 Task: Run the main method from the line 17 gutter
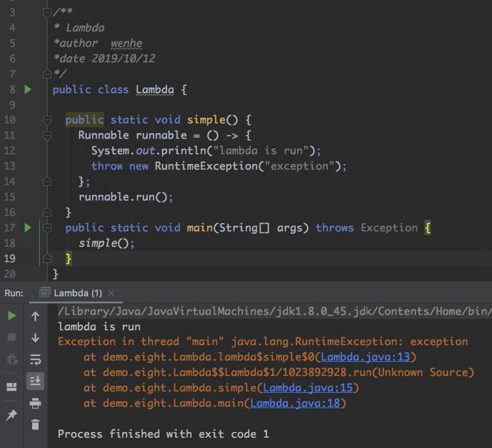28,228
